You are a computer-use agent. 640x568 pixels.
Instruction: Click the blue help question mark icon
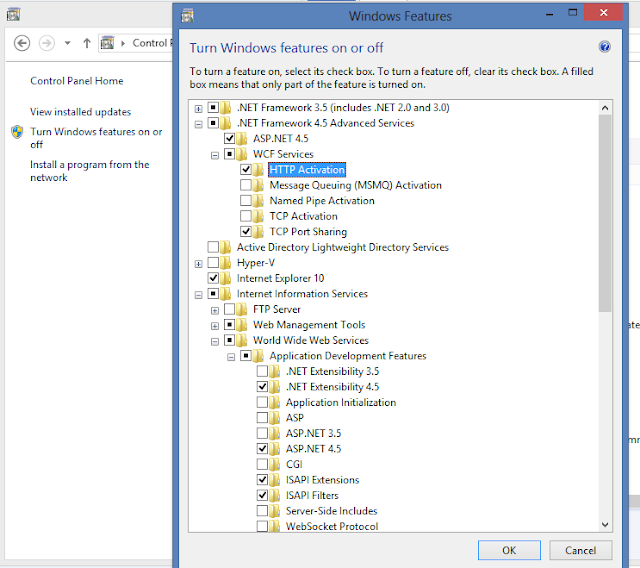[604, 47]
